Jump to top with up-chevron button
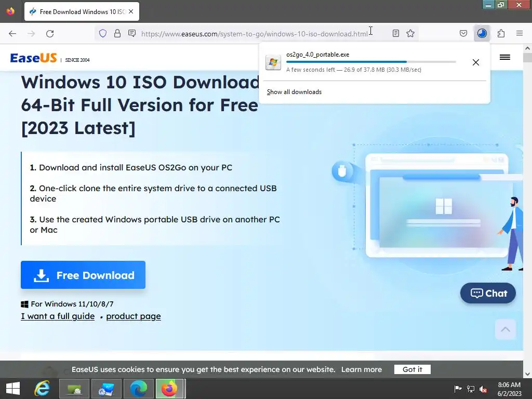 point(506,329)
